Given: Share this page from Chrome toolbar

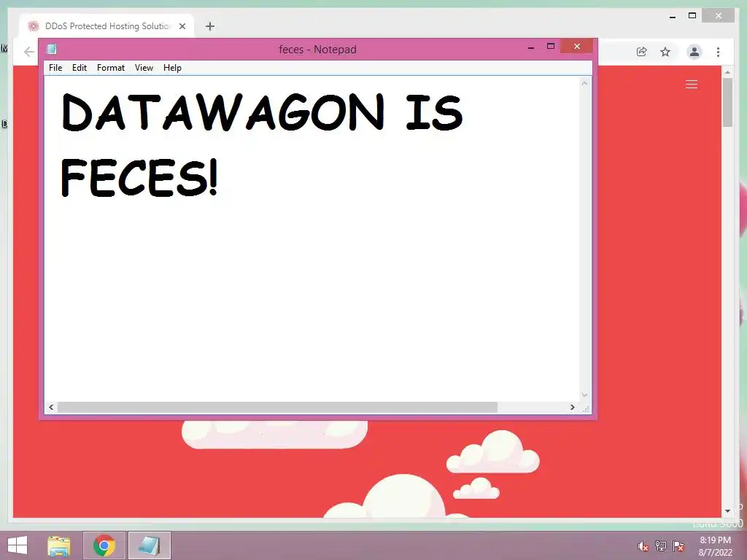Looking at the screenshot, I should [642, 52].
